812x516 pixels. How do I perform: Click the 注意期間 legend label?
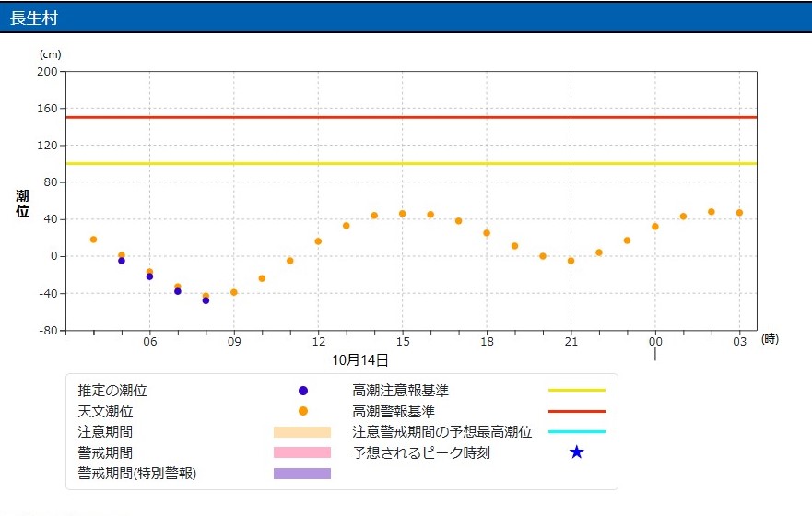pyautogui.click(x=105, y=432)
